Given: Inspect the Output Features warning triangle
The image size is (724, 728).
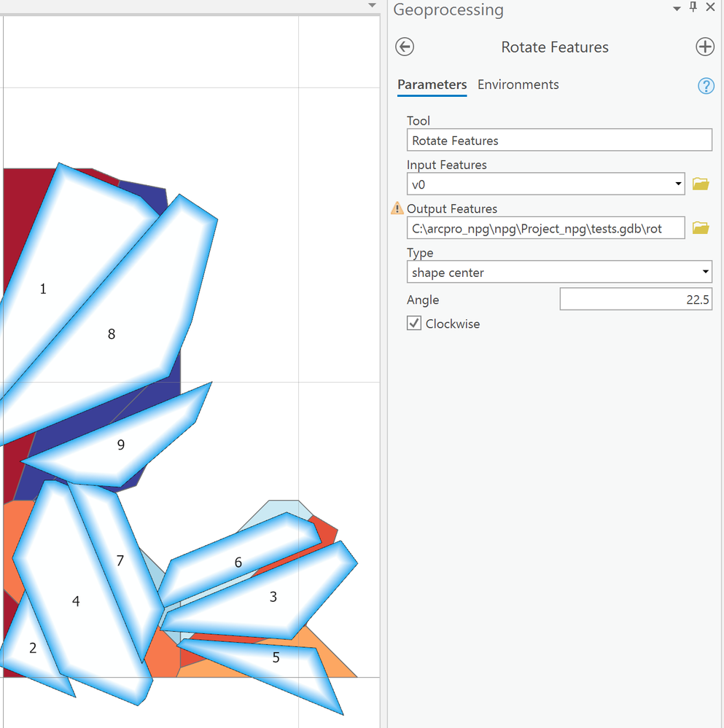Looking at the screenshot, I should pyautogui.click(x=397, y=208).
